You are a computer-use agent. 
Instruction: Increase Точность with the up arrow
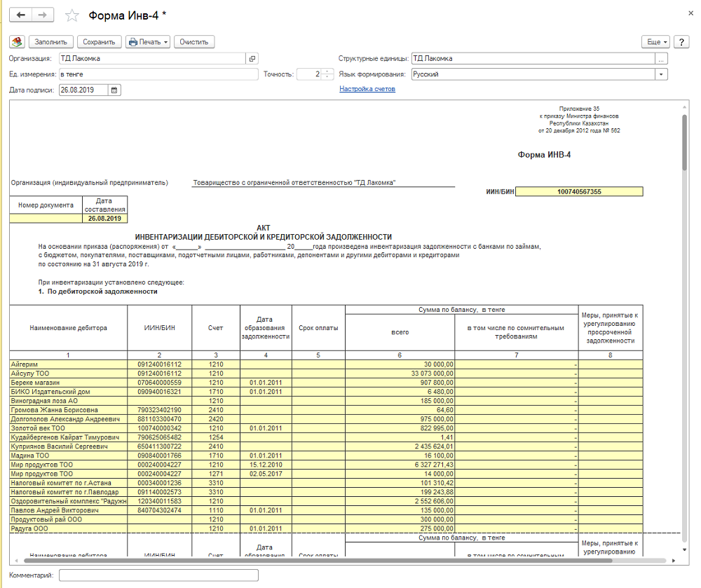coord(327,71)
